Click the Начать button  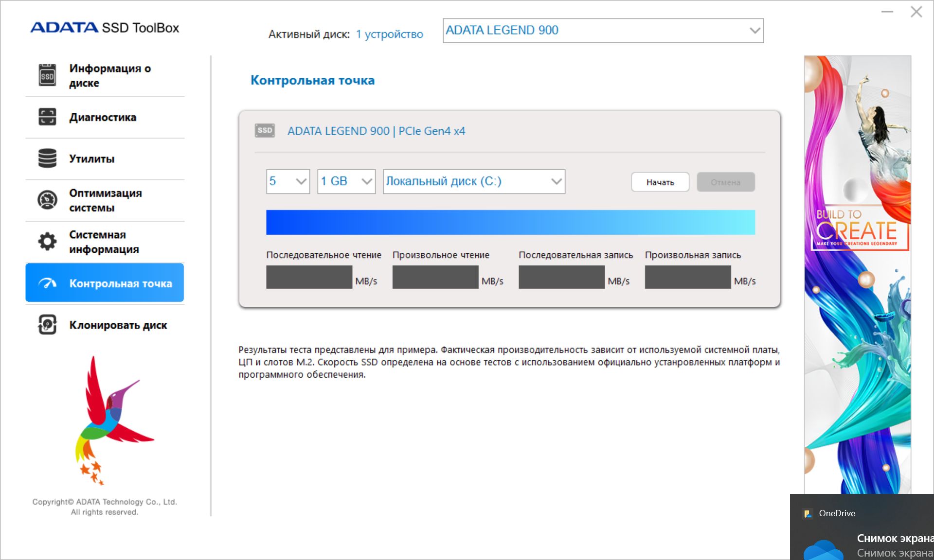coord(660,182)
